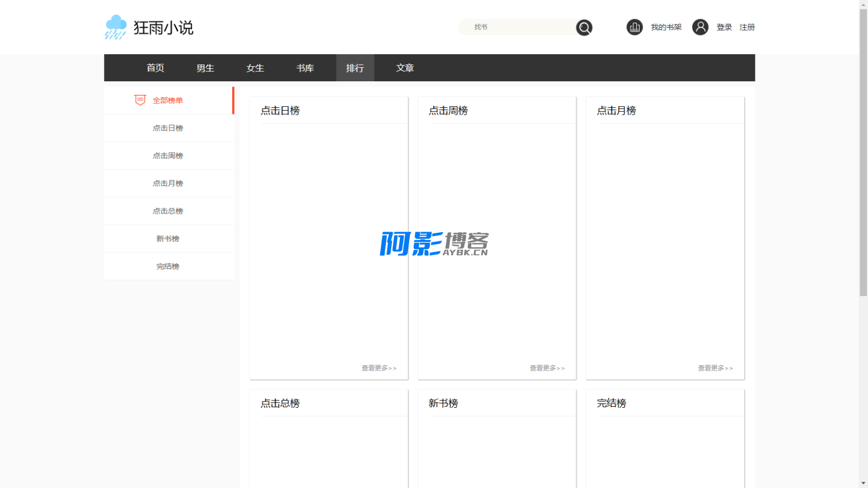Screen dimensions: 868x488
Task: Open the 女生 navigation tab
Action: pos(255,68)
